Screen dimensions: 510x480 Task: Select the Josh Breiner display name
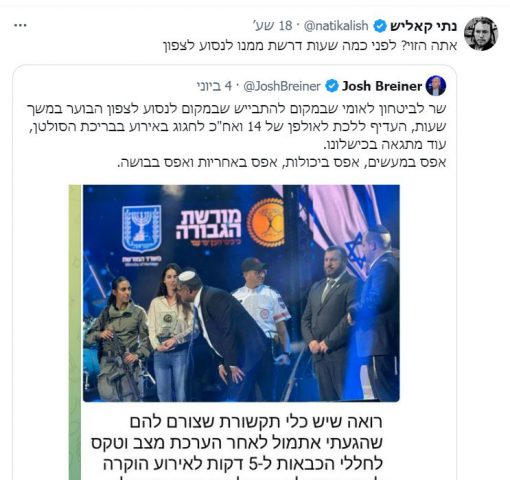(382, 86)
